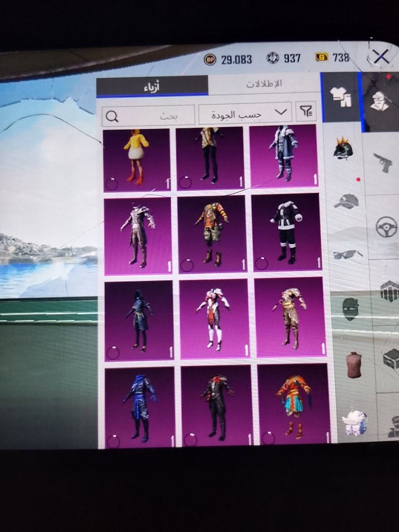The width and height of the screenshot is (399, 532).
Task: Open the face mask category
Action: tap(350, 309)
